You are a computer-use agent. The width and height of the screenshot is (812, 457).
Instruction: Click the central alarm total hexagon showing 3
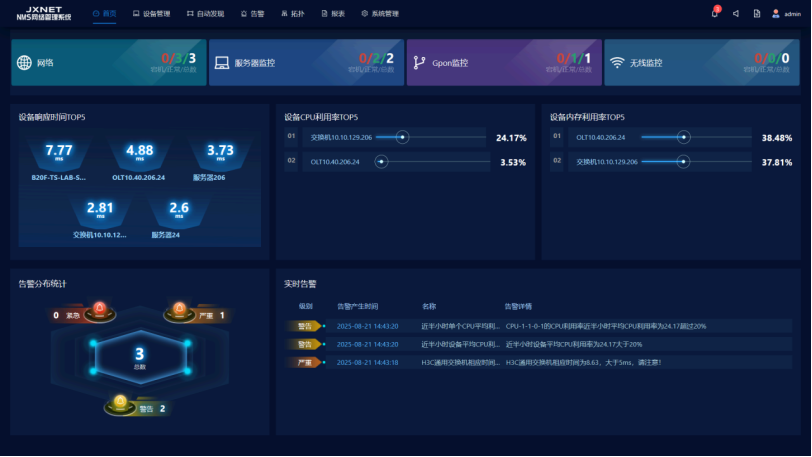(140, 356)
